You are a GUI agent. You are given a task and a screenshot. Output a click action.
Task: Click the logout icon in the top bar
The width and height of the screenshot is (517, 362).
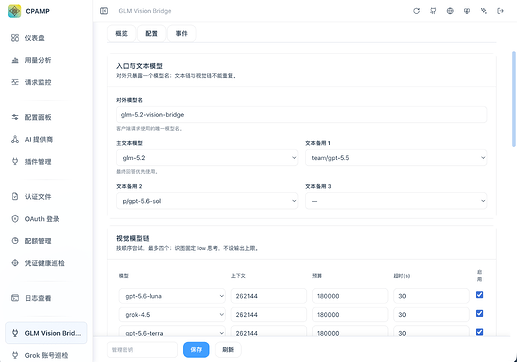(x=500, y=11)
